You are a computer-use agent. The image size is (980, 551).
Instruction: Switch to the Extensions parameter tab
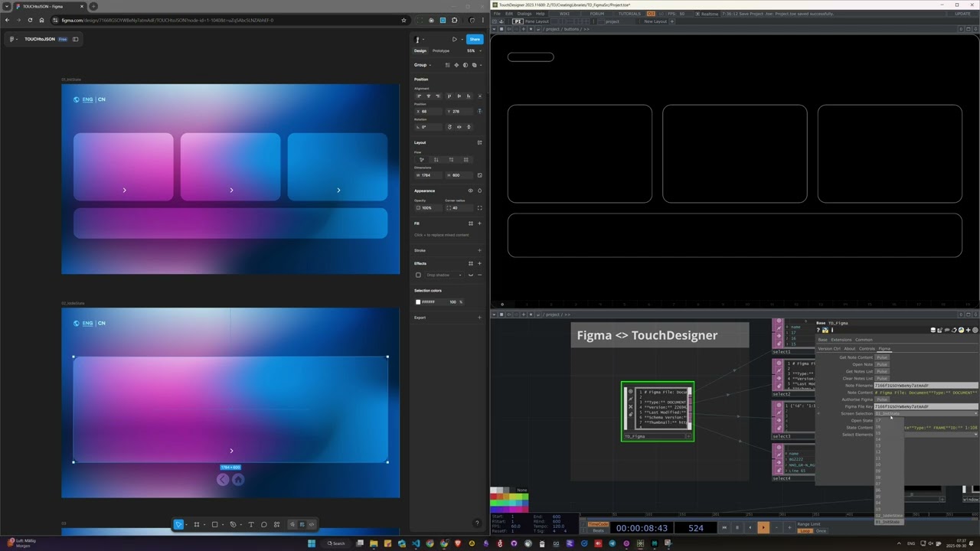coord(841,340)
